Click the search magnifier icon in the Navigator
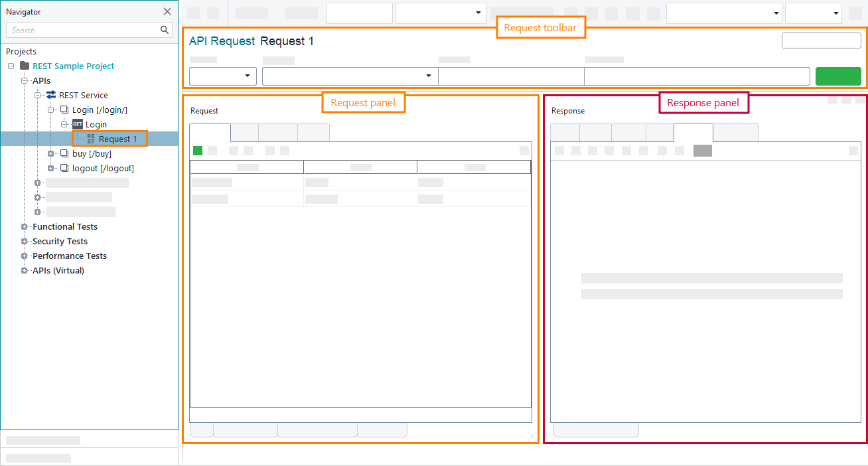The image size is (868, 466). tap(165, 30)
